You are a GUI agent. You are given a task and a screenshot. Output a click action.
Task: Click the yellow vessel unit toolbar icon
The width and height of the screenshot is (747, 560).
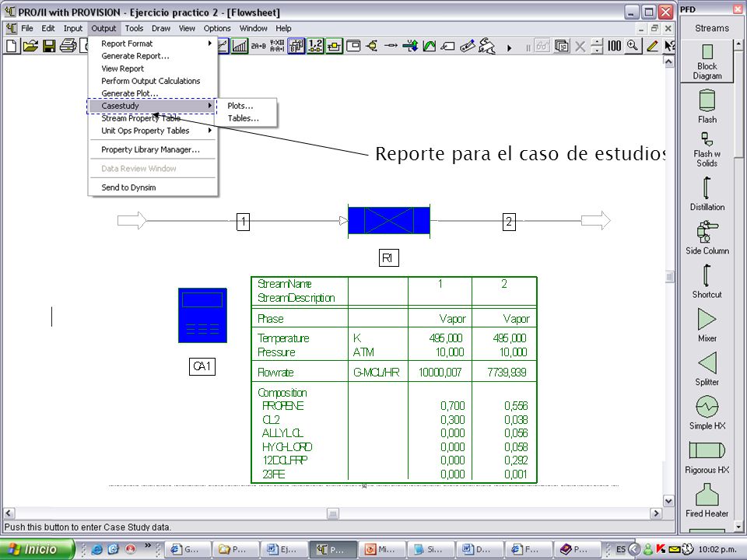[x=372, y=46]
